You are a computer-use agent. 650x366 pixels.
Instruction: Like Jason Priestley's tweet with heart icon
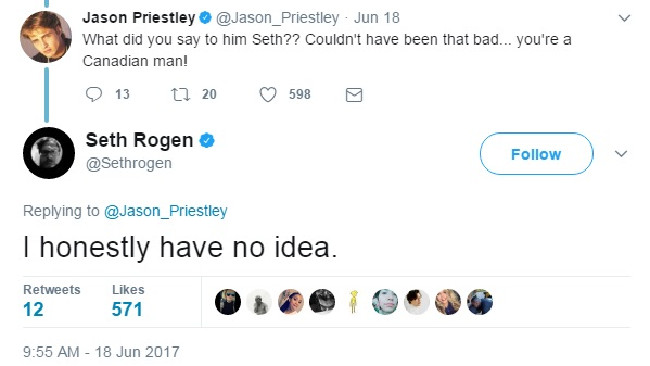click(268, 95)
